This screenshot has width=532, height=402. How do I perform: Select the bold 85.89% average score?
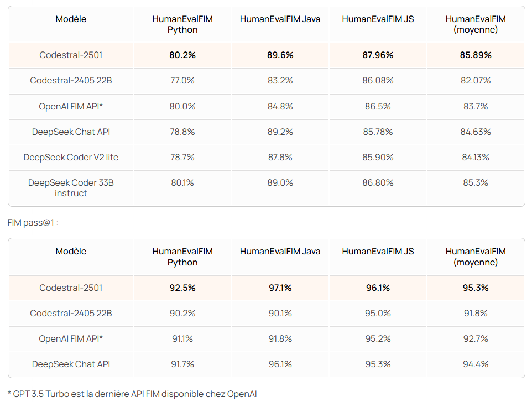point(476,55)
